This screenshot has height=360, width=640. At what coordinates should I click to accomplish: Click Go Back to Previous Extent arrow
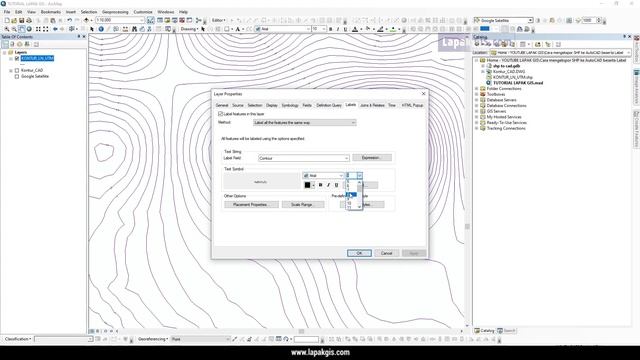tap(55, 29)
